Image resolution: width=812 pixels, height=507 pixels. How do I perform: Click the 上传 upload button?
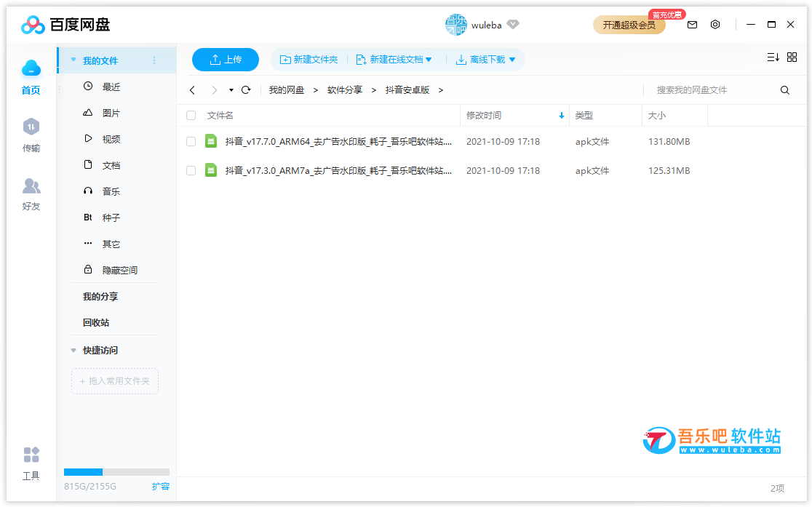click(x=226, y=60)
